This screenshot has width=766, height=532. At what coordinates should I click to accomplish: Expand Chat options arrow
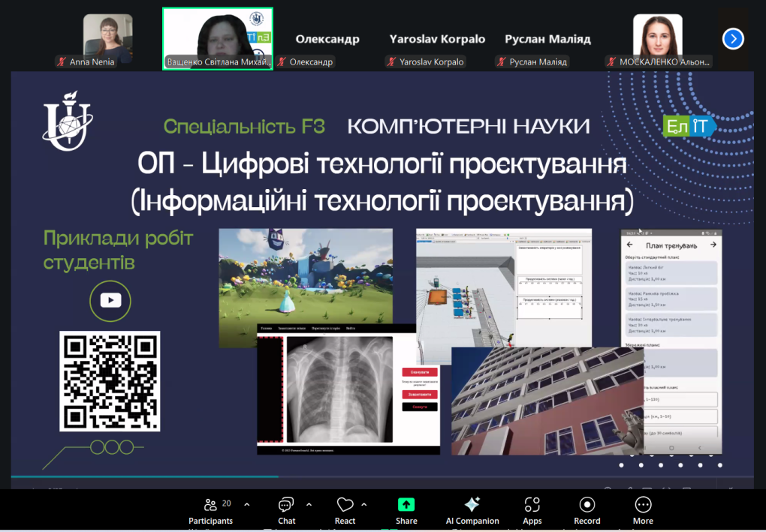pos(309,504)
